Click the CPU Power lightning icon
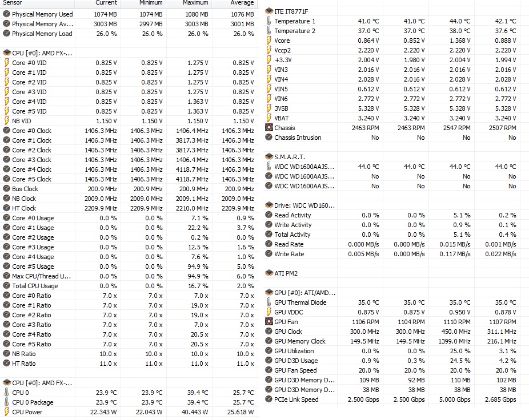Screen dimensions: 529x420 (x=6, y=412)
